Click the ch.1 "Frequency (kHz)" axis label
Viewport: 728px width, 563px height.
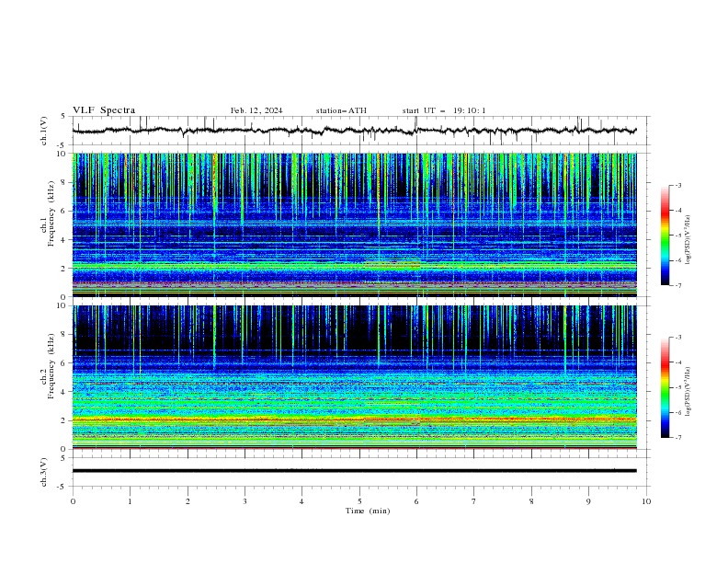point(51,213)
